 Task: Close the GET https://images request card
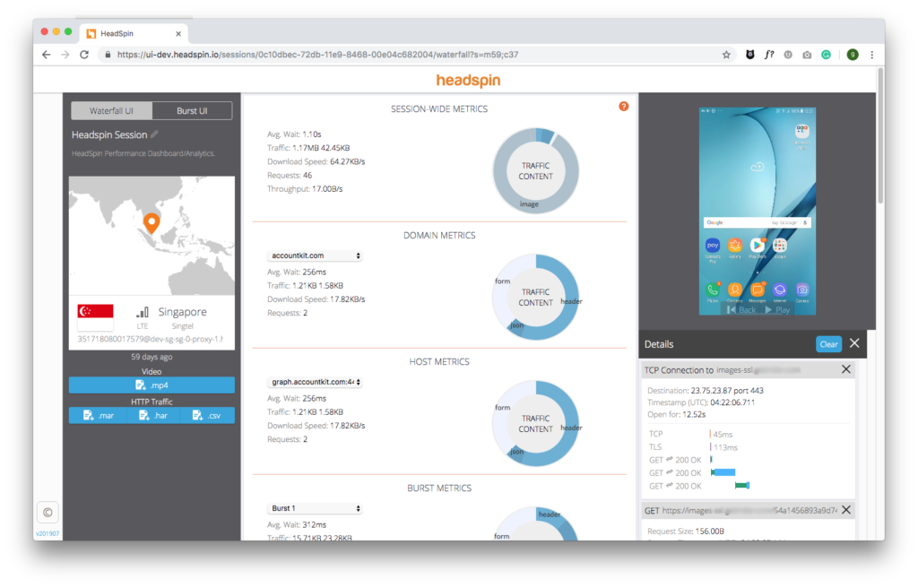pos(846,509)
